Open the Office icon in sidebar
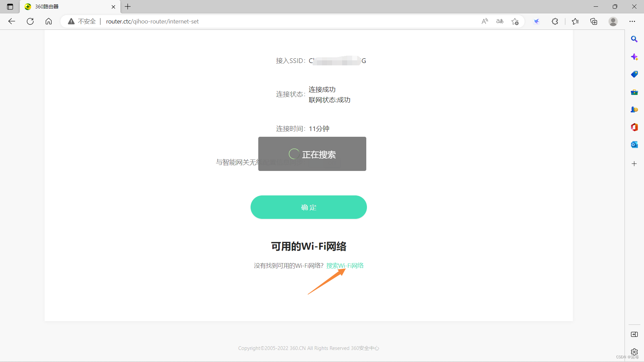 pyautogui.click(x=634, y=127)
